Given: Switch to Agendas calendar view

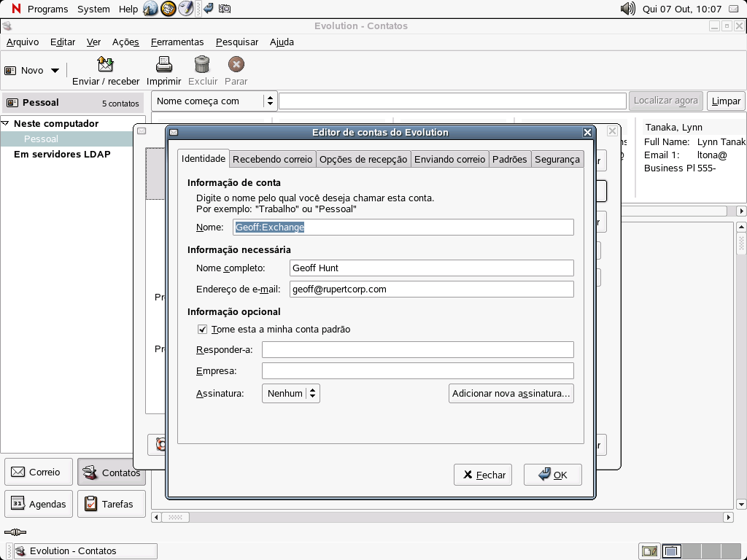Looking at the screenshot, I should (x=38, y=504).
